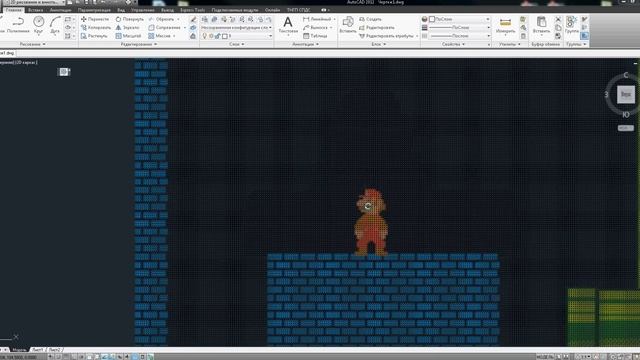Click the Mirror (Зеркало) tool
The height and width of the screenshot is (360, 640).
pyautogui.click(x=127, y=27)
